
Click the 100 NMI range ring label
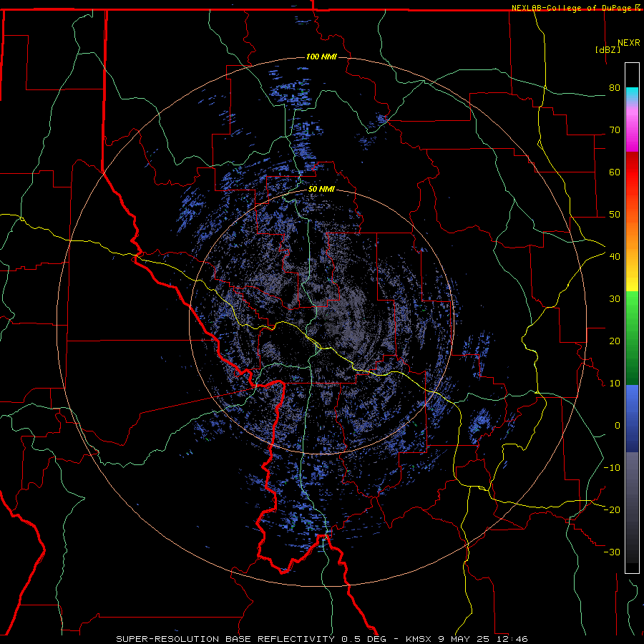pos(321,57)
